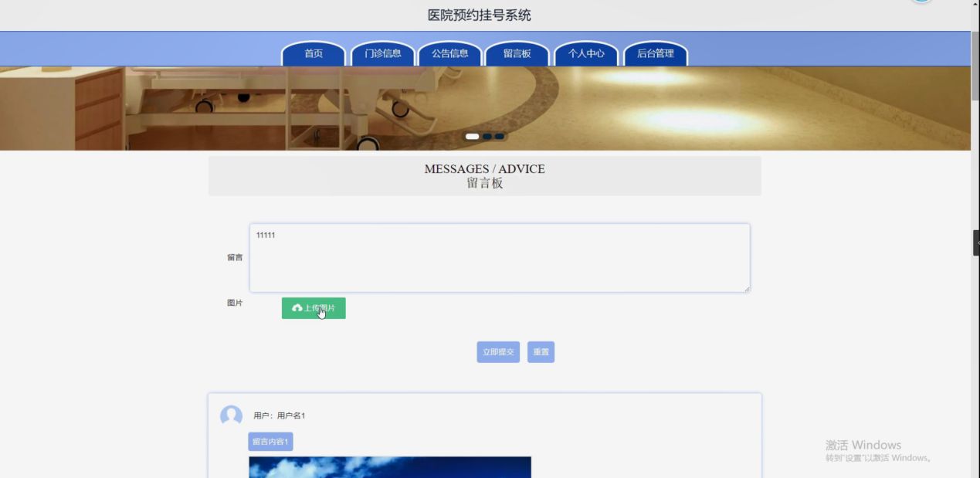The height and width of the screenshot is (478, 980).
Task: Open the 门诊信息 navigation tab
Action: 383,53
